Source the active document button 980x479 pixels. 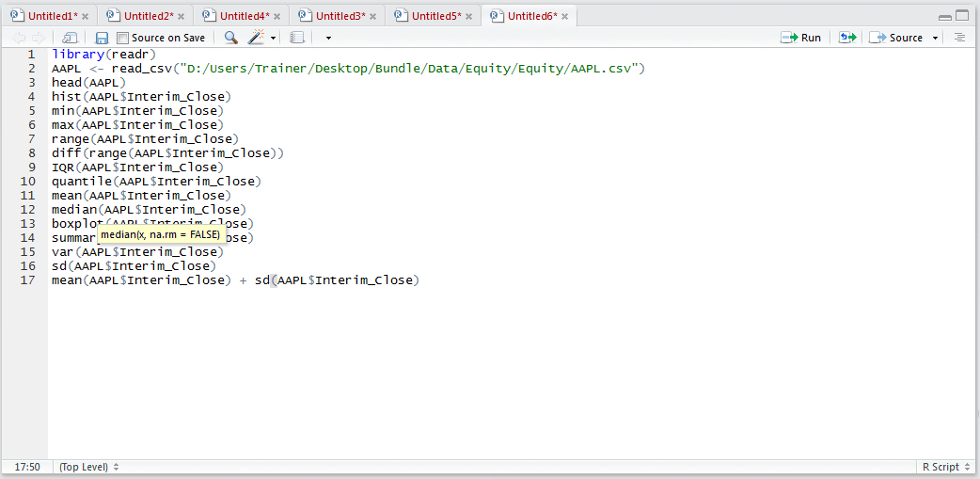coord(895,39)
